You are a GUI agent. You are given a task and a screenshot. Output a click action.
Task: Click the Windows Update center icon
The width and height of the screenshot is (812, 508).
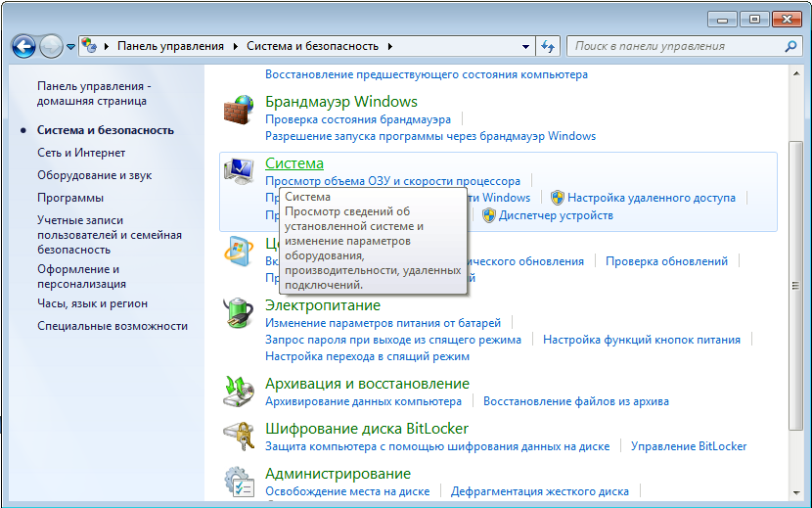(239, 252)
